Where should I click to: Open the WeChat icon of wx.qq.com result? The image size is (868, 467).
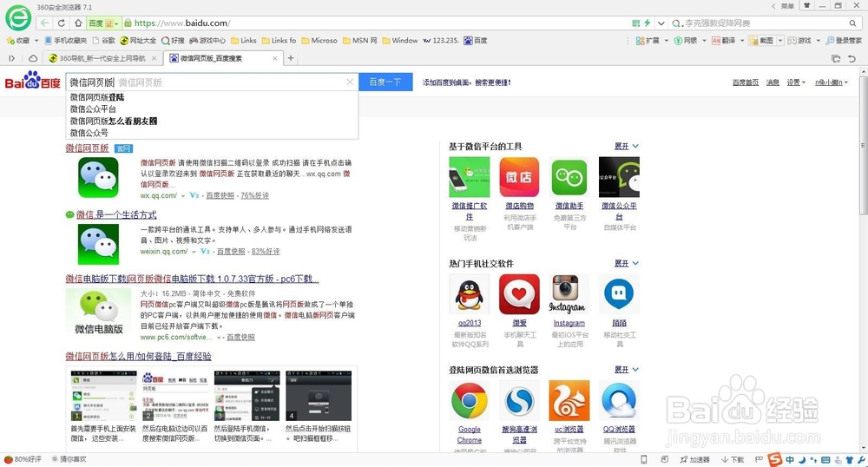[x=98, y=178]
